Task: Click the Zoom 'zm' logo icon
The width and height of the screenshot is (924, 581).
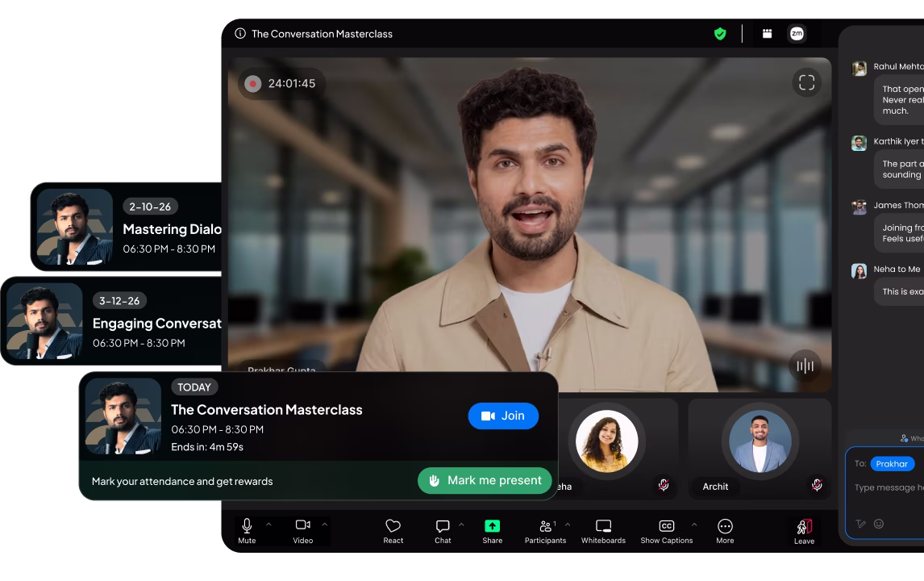Action: tap(797, 34)
